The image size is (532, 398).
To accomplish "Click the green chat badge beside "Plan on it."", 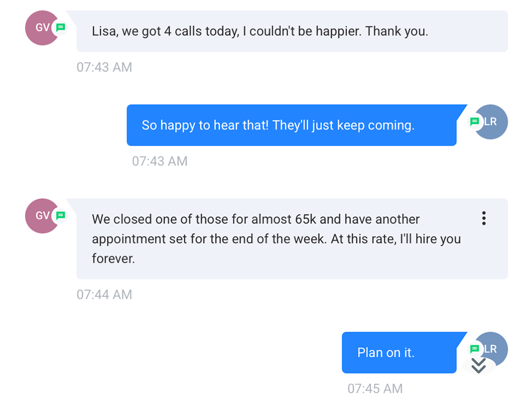I will pos(474,348).
